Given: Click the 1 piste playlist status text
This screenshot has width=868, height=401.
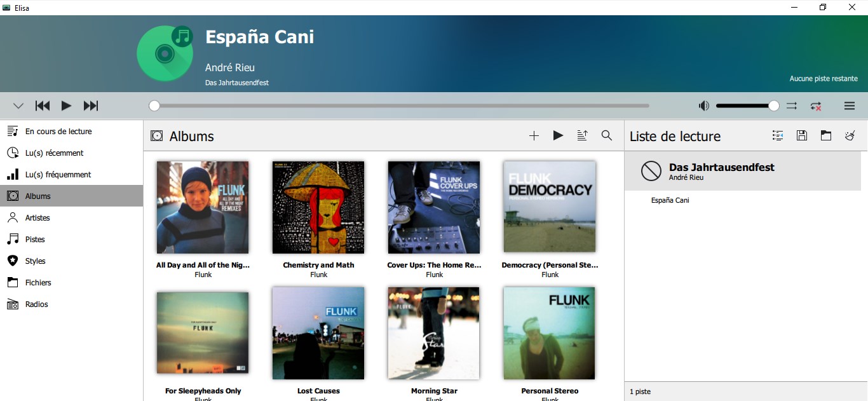Looking at the screenshot, I should pyautogui.click(x=641, y=391).
